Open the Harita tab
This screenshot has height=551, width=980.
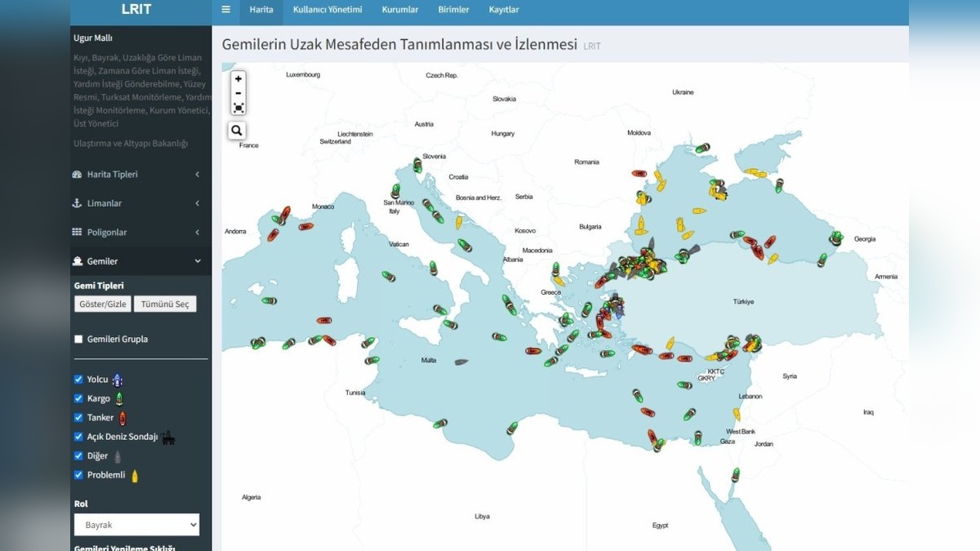coord(261,10)
